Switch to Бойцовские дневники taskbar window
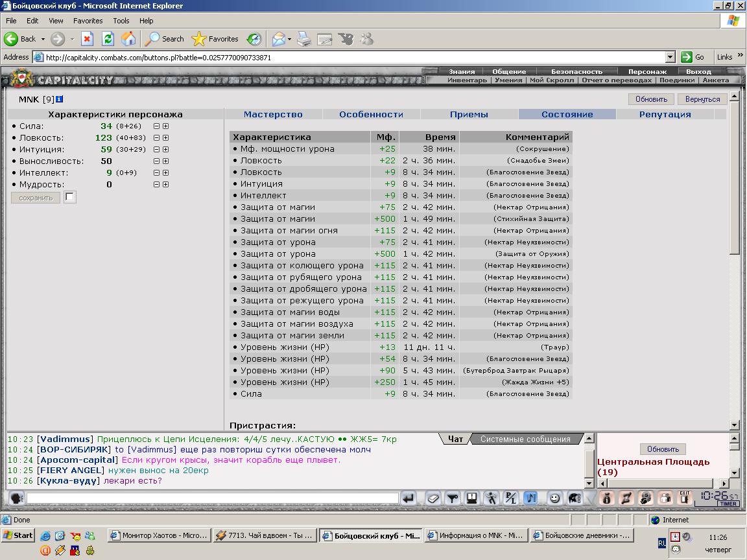The height and width of the screenshot is (560, 747). pyautogui.click(x=582, y=535)
